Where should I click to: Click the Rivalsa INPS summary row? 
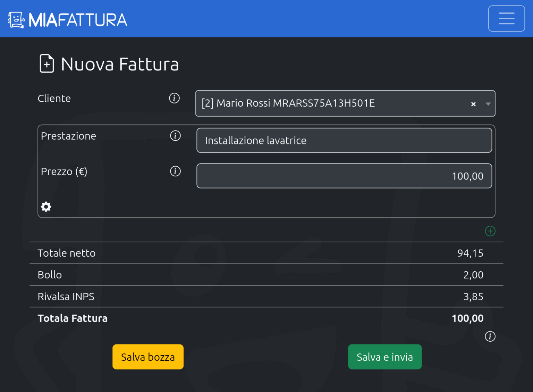coord(266,297)
